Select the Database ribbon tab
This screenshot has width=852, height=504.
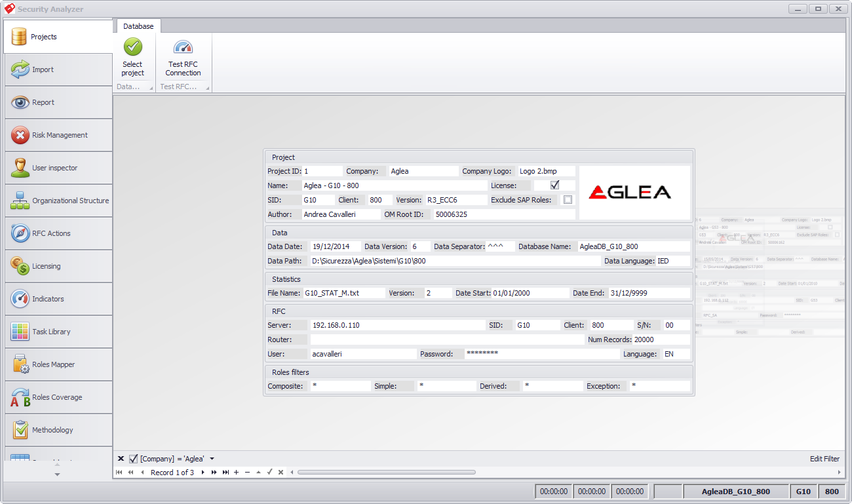tap(138, 26)
